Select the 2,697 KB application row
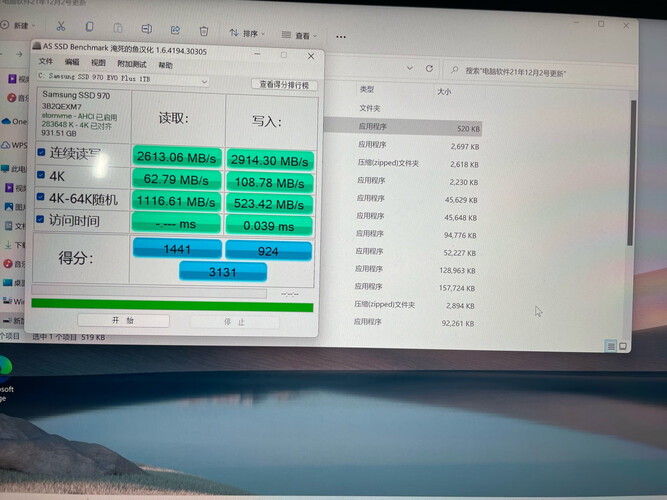This screenshot has width=667, height=500. 403,146
